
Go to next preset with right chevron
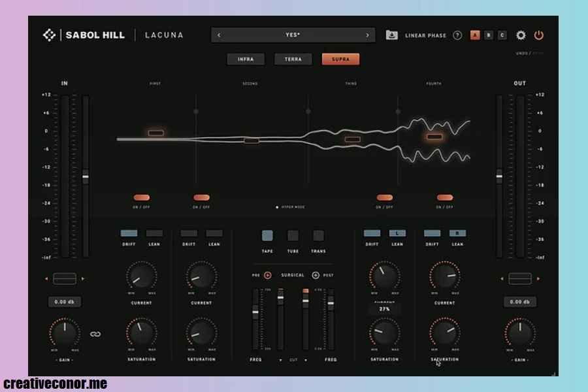click(x=367, y=35)
